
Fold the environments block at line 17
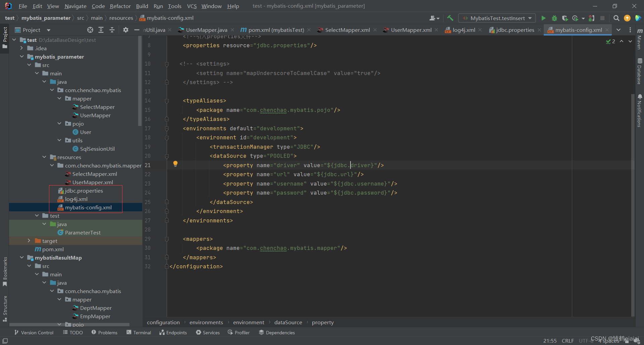point(167,129)
